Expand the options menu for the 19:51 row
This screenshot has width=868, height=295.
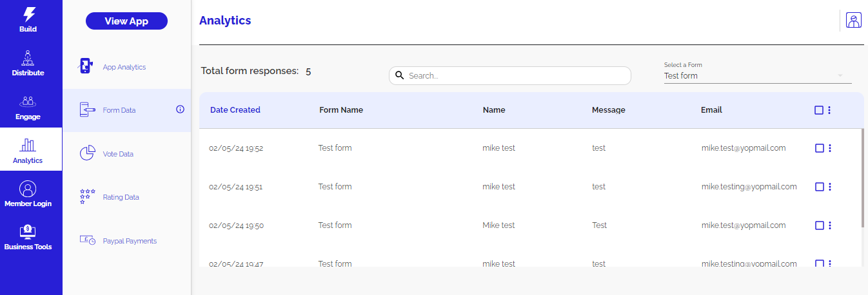coord(830,187)
